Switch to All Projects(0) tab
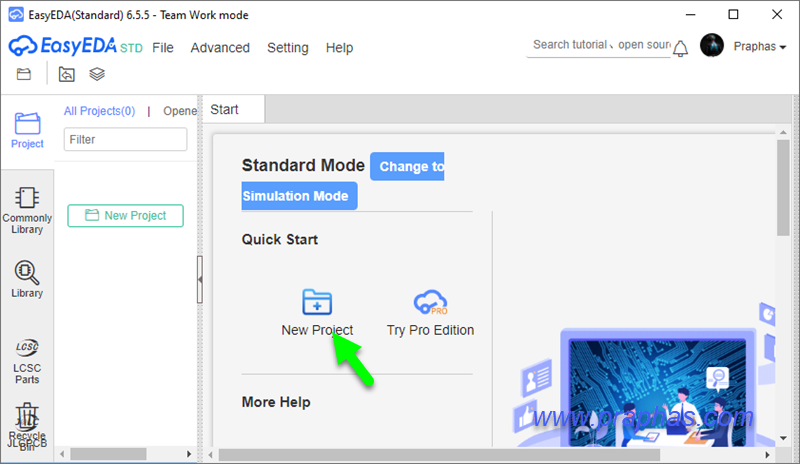This screenshot has width=800, height=464. click(x=99, y=111)
